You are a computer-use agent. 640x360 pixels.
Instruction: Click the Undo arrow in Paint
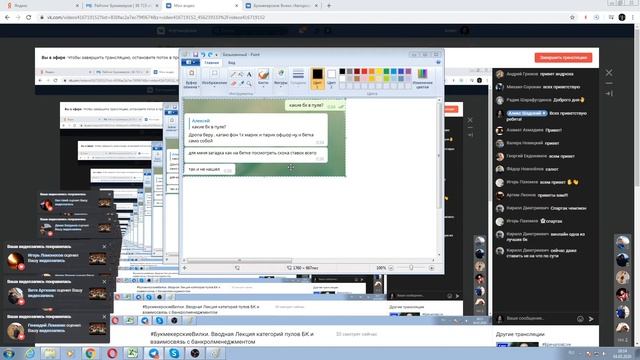203,54
